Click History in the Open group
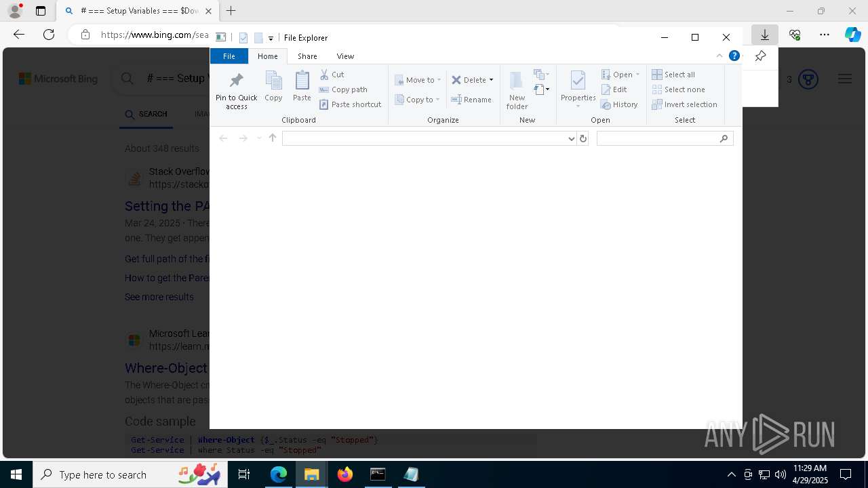This screenshot has height=488, width=868. coord(619,104)
